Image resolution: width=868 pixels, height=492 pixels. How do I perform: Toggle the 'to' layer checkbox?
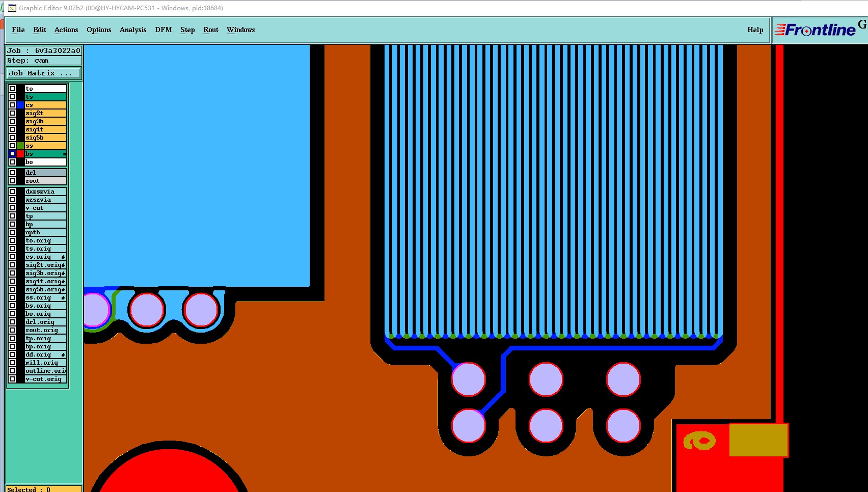12,89
